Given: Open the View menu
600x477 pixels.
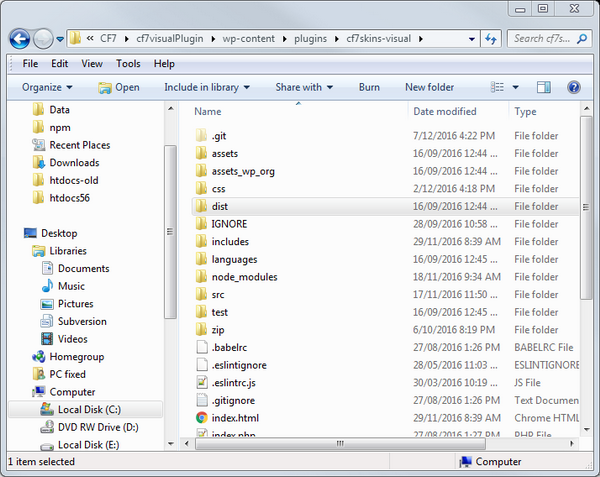Looking at the screenshot, I should [92, 63].
